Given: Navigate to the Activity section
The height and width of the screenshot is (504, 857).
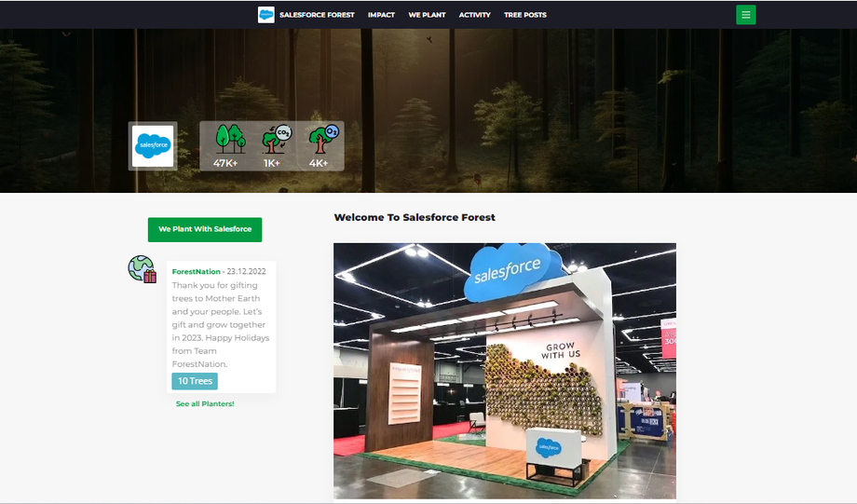Looking at the screenshot, I should coord(474,15).
